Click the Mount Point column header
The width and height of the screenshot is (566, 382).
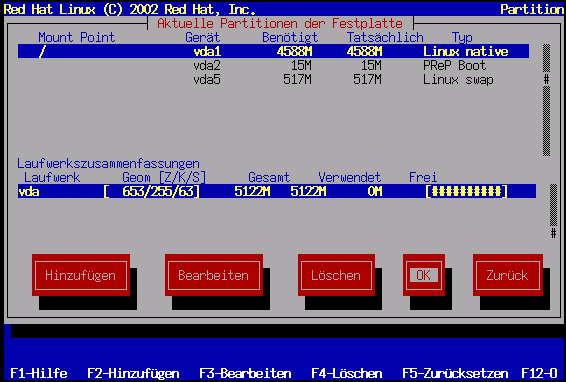(77, 37)
